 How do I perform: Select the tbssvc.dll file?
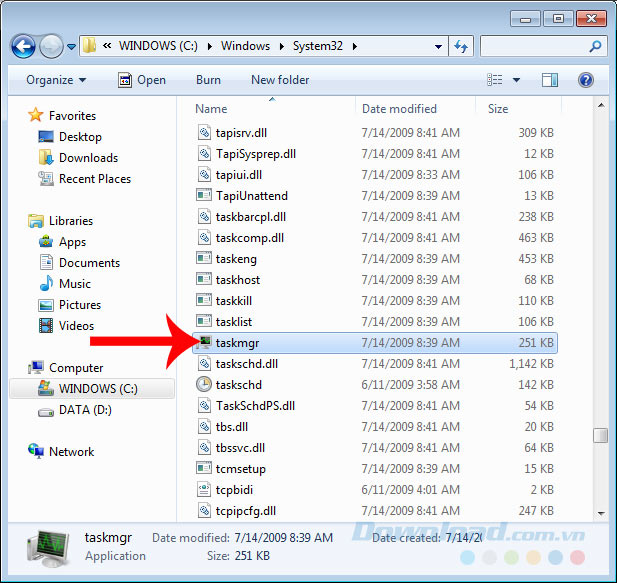click(240, 448)
